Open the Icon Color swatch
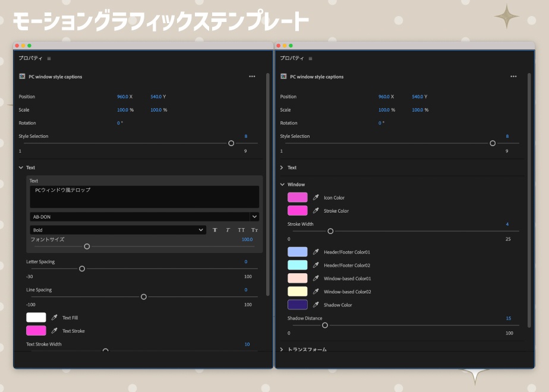Screen dimensions: 549x392 (x=298, y=197)
